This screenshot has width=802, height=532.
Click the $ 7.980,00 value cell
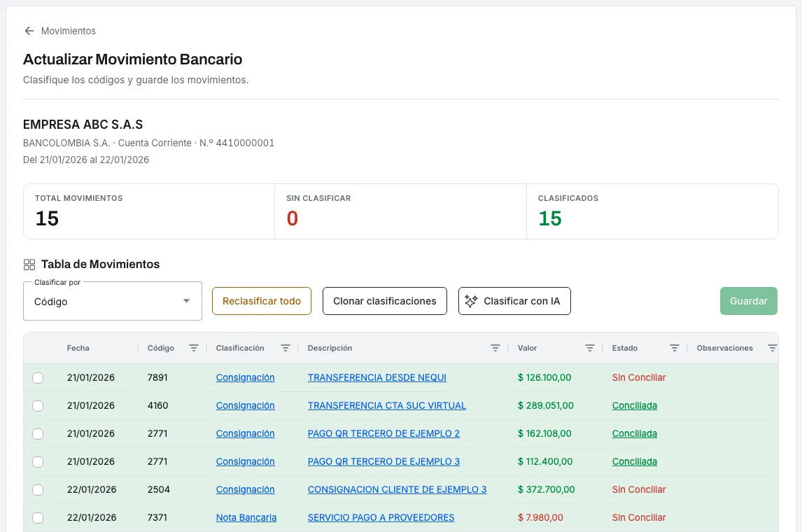coord(540,518)
